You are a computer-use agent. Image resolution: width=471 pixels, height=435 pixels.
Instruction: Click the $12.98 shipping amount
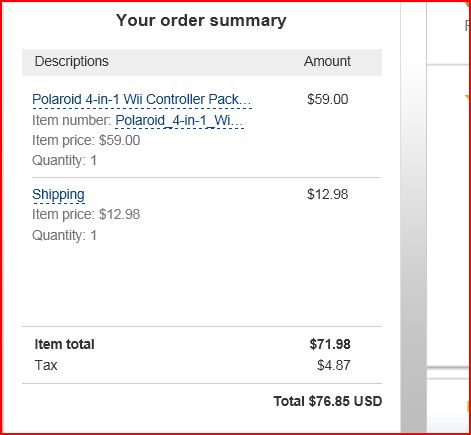click(x=328, y=194)
